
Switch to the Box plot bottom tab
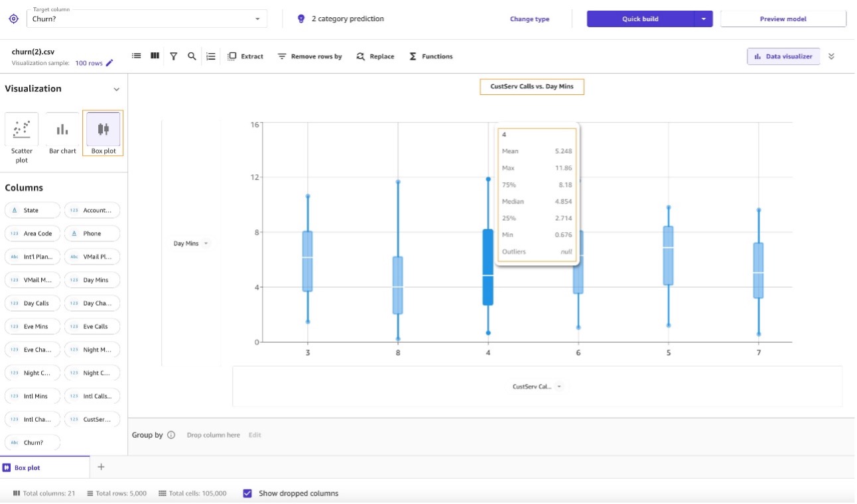coord(44,468)
